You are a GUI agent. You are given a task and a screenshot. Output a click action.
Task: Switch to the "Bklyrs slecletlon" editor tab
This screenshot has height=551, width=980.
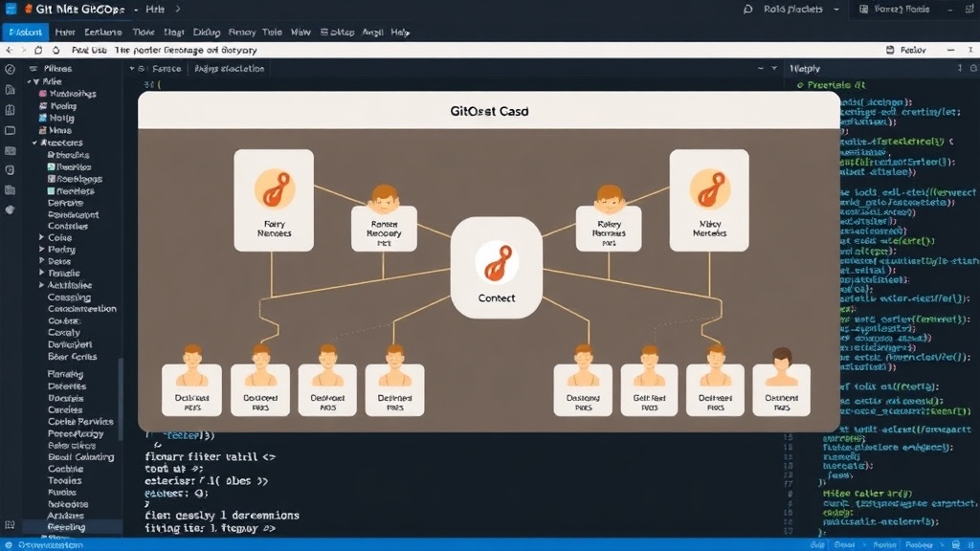(x=229, y=69)
